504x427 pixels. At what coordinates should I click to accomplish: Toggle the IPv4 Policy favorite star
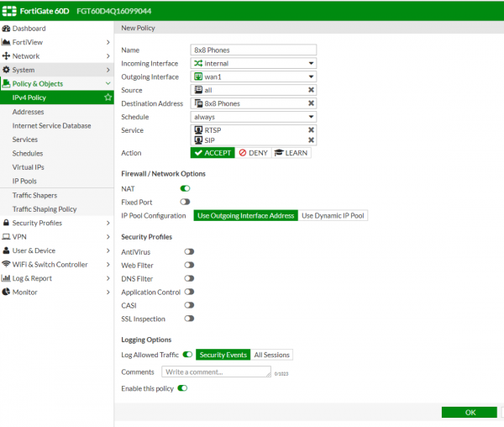[x=108, y=98]
